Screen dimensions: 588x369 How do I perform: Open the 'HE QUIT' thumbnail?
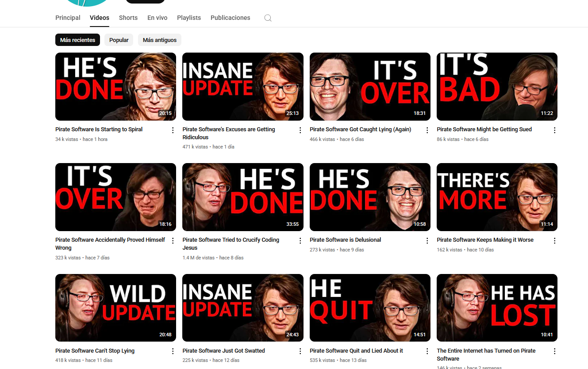370,308
